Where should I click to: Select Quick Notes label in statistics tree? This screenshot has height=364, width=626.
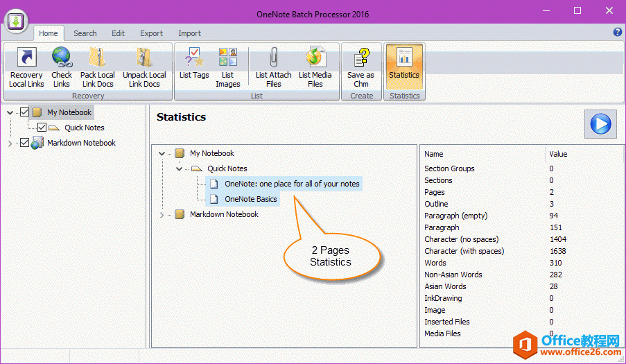227,168
